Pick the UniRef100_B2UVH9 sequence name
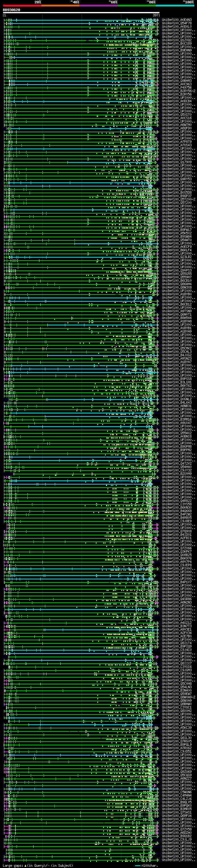The width and height of the screenshot is (197, 868). pyautogui.click(x=176, y=474)
